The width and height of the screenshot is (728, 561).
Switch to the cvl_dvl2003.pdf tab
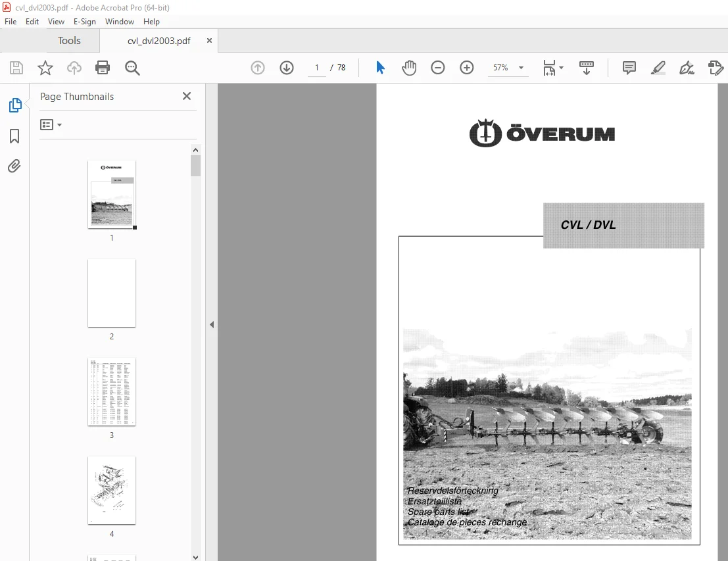click(x=158, y=41)
